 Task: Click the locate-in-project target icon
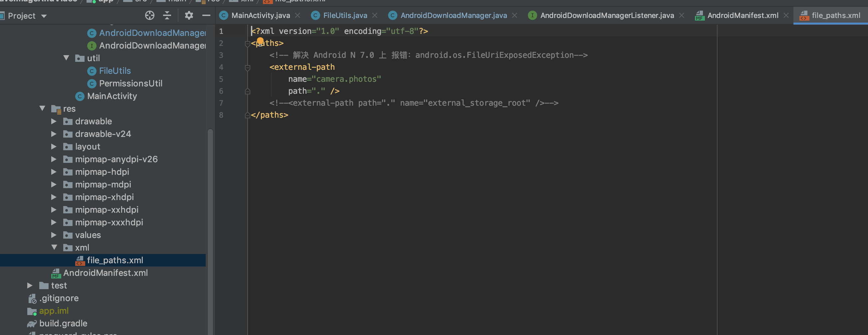click(x=150, y=16)
